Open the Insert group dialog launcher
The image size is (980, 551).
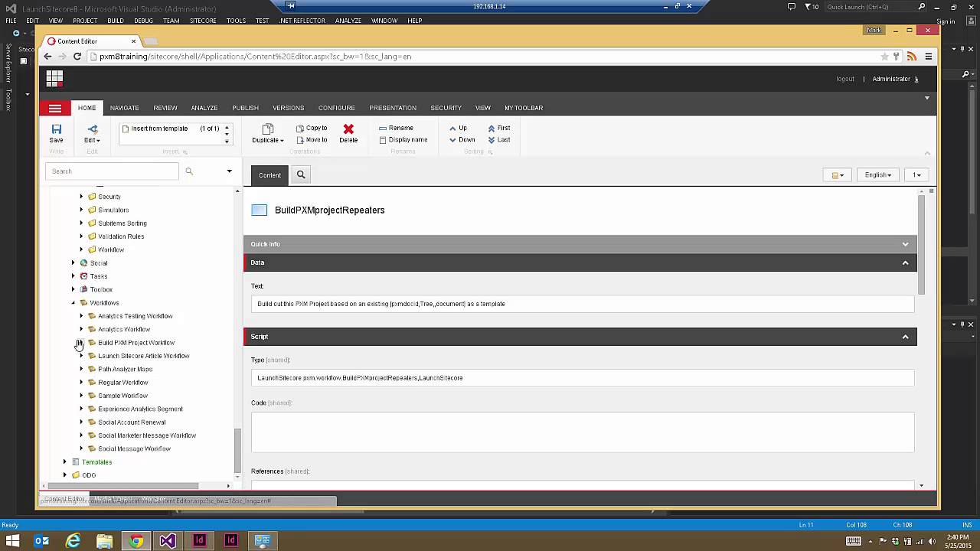[185, 152]
